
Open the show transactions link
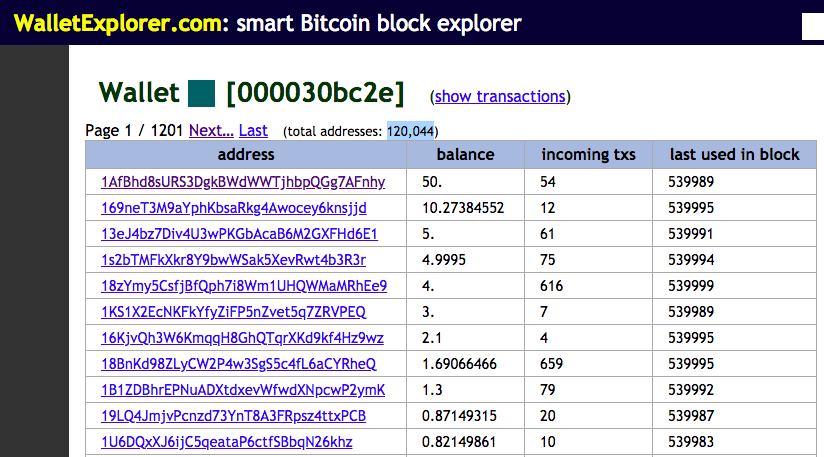tap(500, 96)
